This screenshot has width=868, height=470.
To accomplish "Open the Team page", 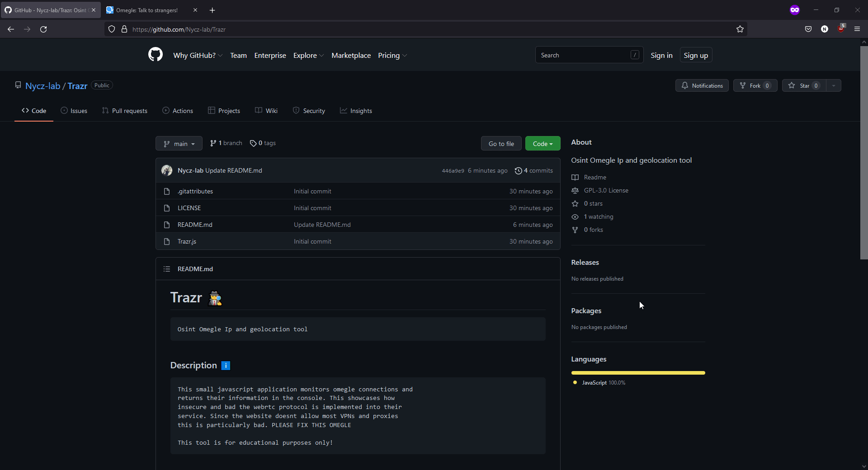I will (238, 55).
